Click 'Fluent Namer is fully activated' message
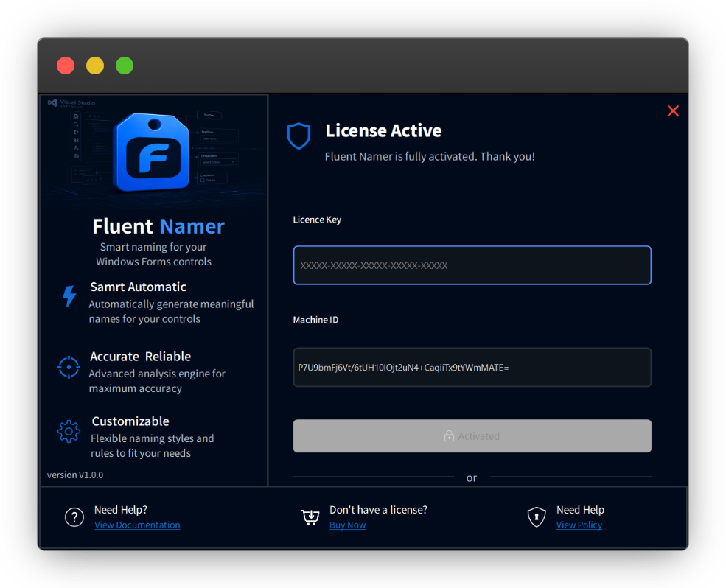 pos(430,156)
